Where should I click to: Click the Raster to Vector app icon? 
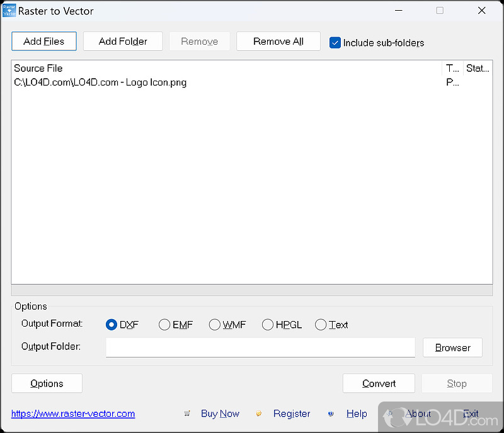click(x=9, y=11)
